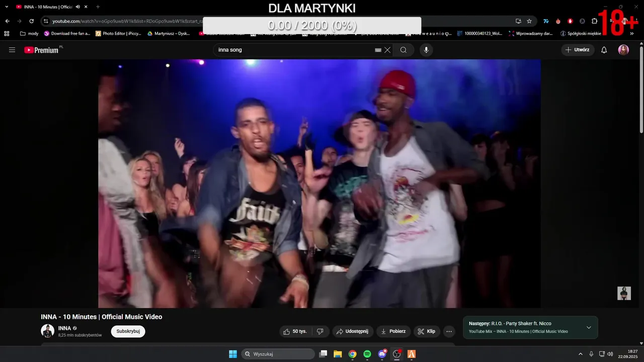Open File Explorer from taskbar

(x=338, y=354)
